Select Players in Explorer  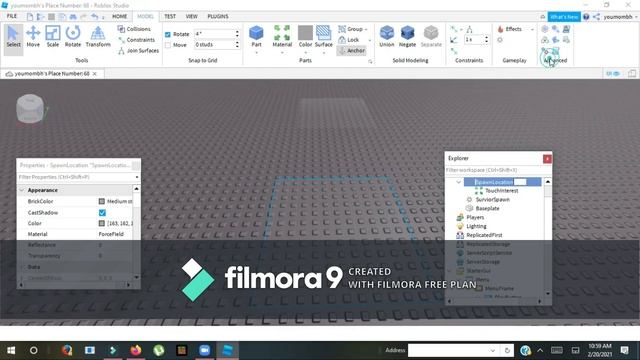click(471, 217)
